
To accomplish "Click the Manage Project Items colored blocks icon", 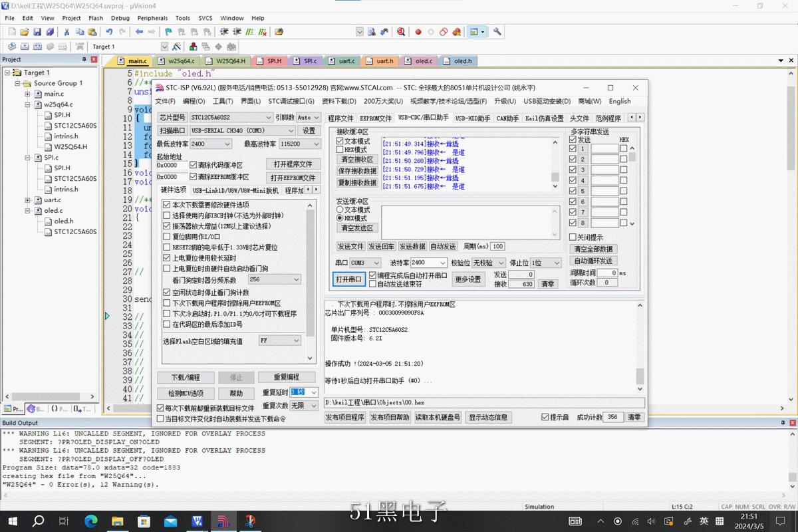I will click(x=194, y=47).
